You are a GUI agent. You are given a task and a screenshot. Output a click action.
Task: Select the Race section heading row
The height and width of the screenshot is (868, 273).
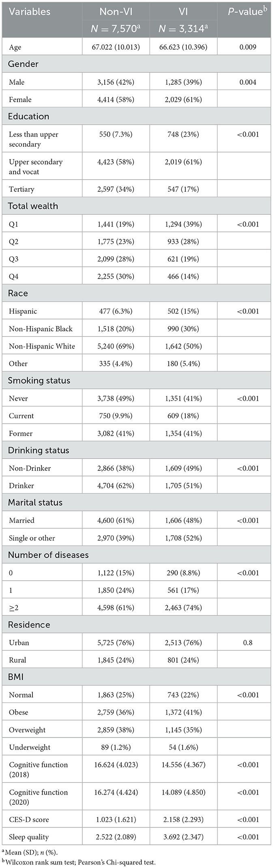18,293
